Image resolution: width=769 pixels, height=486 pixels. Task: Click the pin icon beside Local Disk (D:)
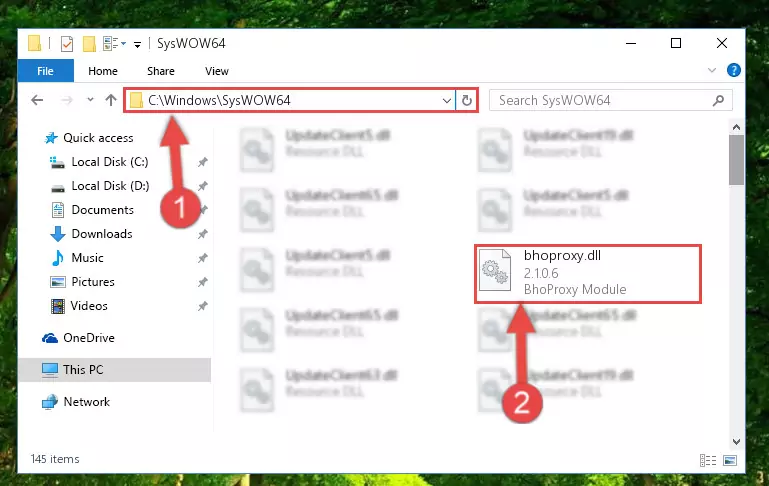[x=203, y=186]
